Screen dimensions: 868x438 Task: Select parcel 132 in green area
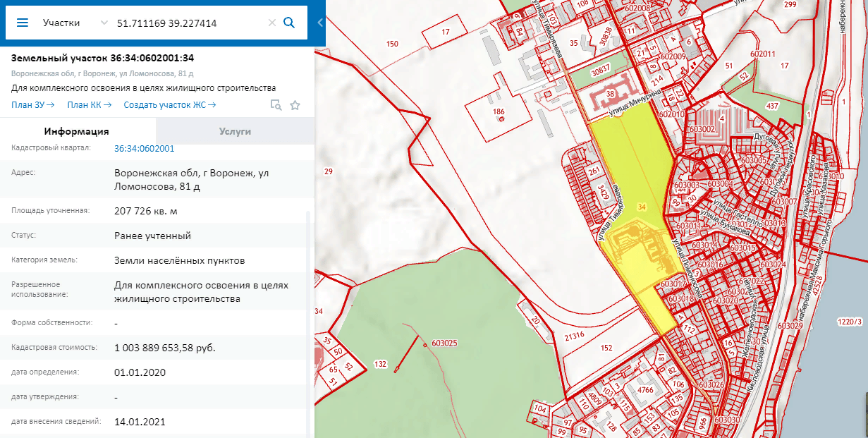381,364
